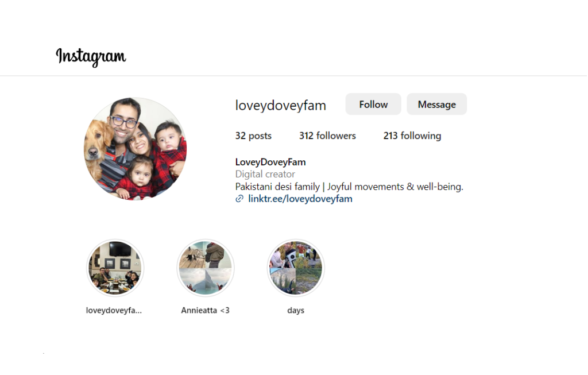The width and height of the screenshot is (588, 375).
Task: View the 312 followers list
Action: (x=327, y=136)
